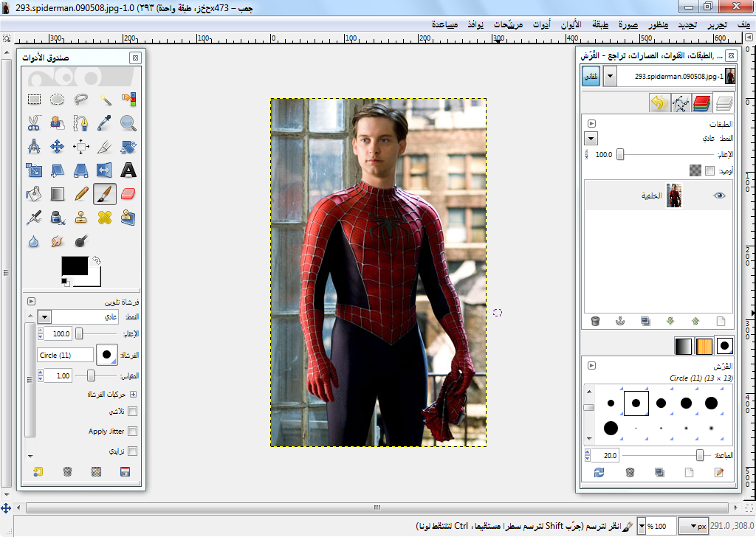Choose the Color Picker eyedropper tool
Viewport: 756px width, 537px height.
click(x=105, y=122)
